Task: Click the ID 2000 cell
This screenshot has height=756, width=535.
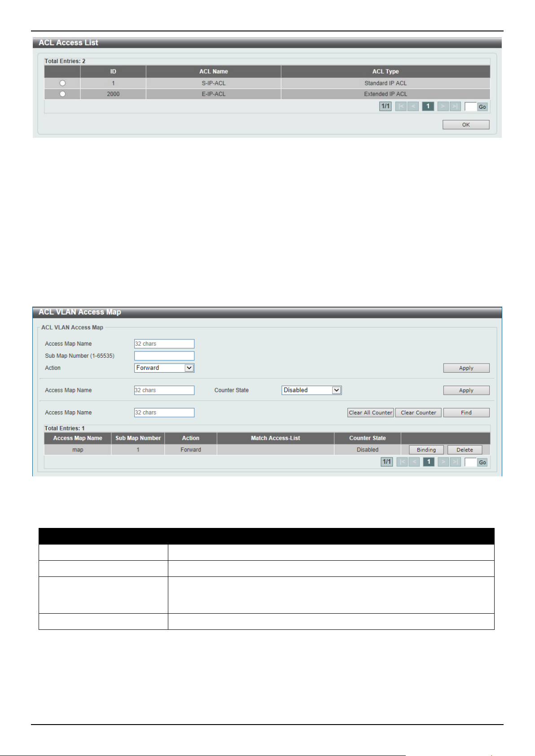Action: (x=113, y=94)
